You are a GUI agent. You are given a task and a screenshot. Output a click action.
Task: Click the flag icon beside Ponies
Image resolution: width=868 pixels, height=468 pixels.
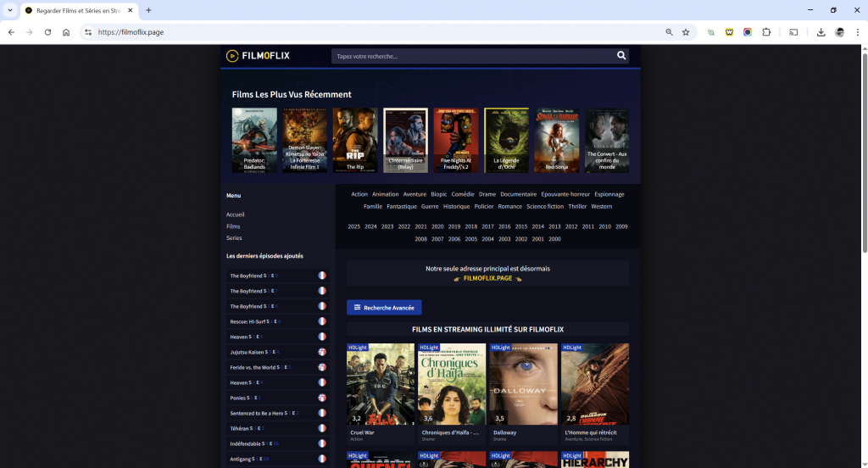pyautogui.click(x=321, y=398)
